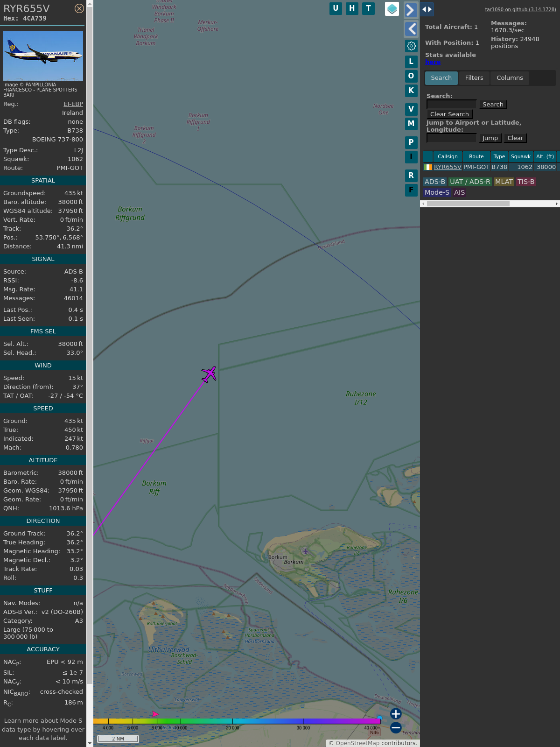Open the Stats available here link
Screen dimensions: 560x747
click(x=433, y=62)
